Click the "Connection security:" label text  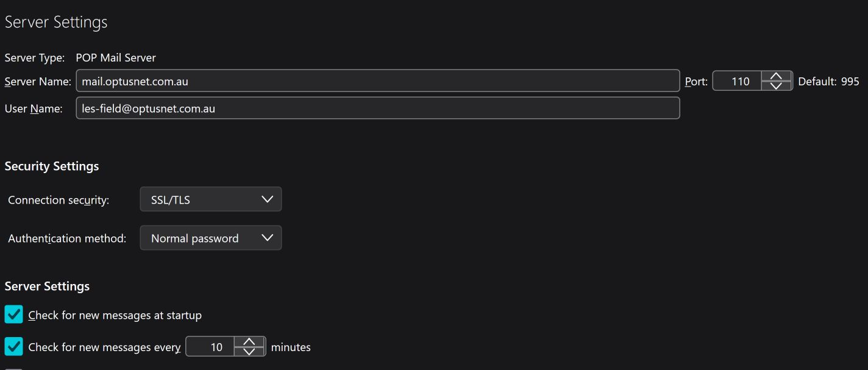(x=59, y=200)
